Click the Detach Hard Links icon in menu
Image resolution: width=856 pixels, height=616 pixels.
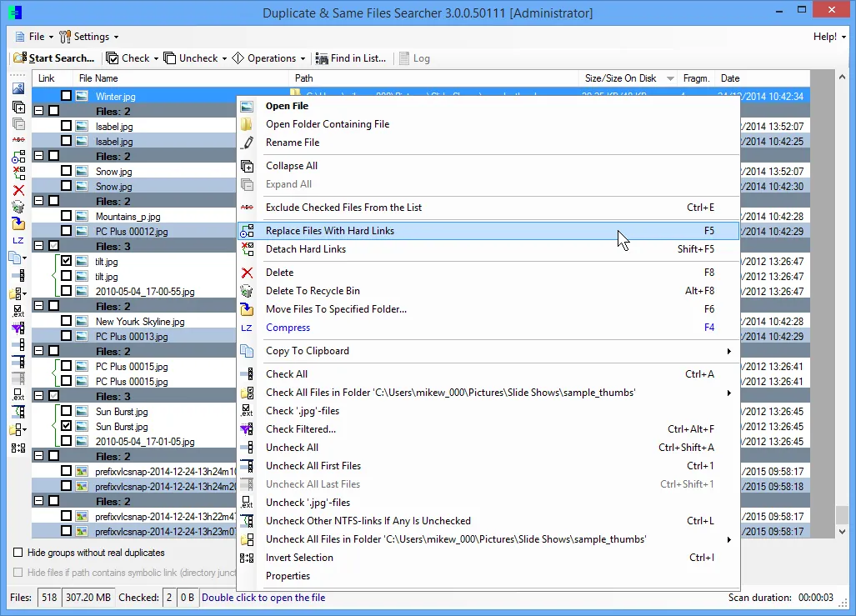pos(247,249)
